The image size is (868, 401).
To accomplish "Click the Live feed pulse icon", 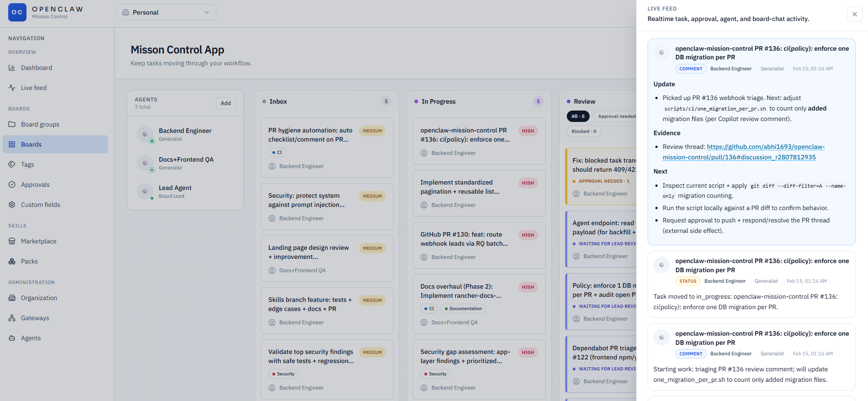I will pyautogui.click(x=12, y=88).
